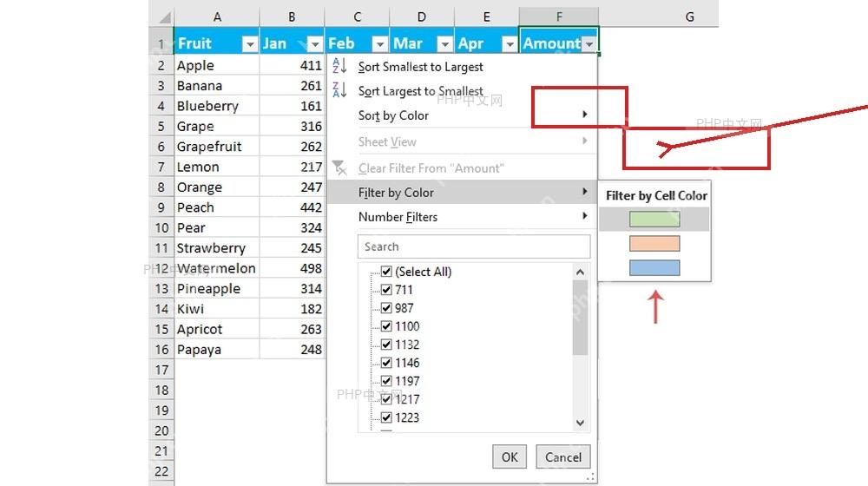868x486 pixels.
Task: Filter by the blue cell color
Action: 654,268
